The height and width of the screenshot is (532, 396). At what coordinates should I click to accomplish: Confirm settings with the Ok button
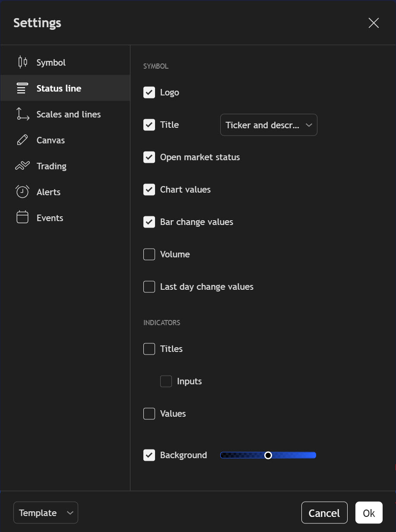369,513
